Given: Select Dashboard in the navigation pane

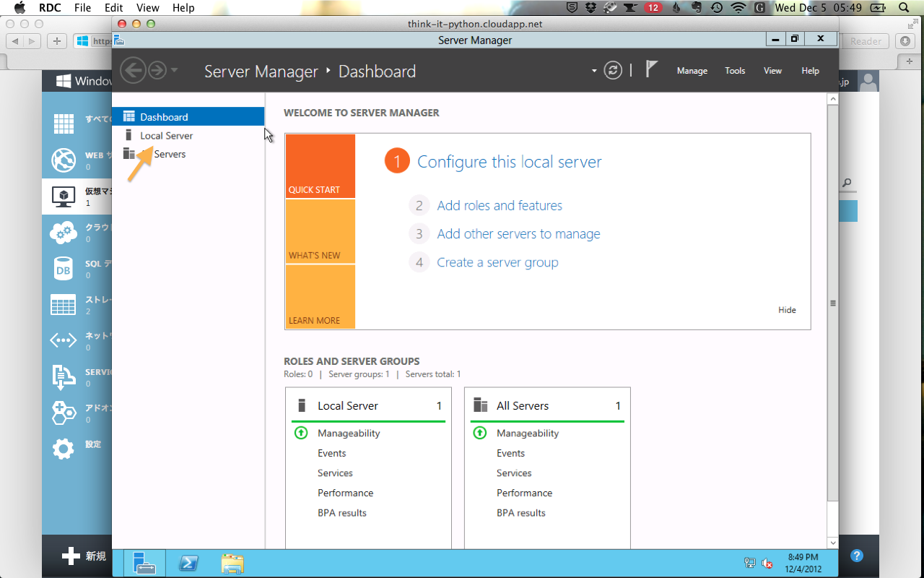Looking at the screenshot, I should click(x=188, y=116).
